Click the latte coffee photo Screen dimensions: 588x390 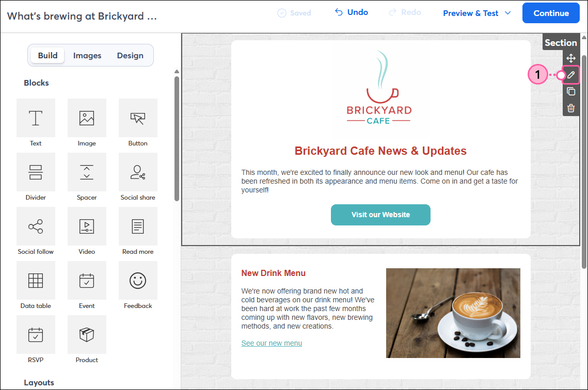coord(453,313)
